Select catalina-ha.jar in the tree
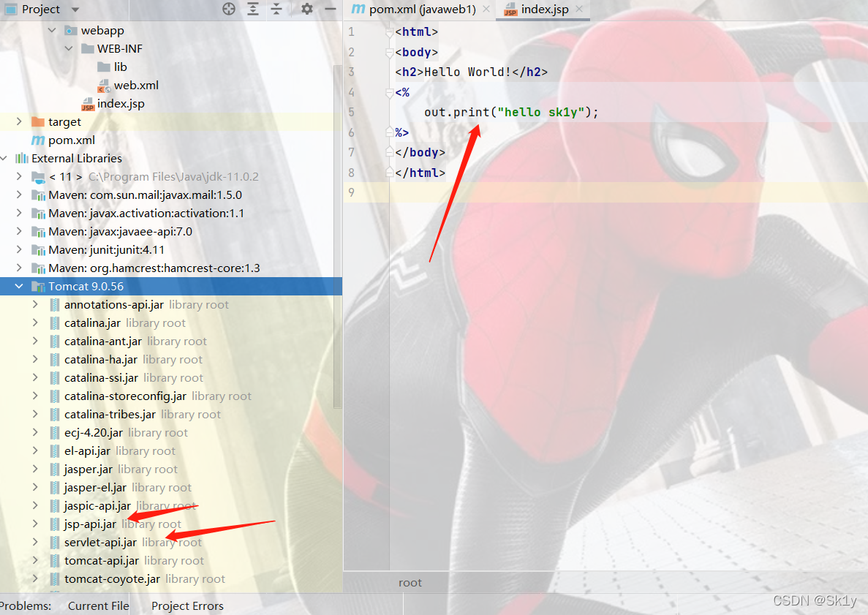Viewport: 868px width, 615px height. tap(101, 359)
